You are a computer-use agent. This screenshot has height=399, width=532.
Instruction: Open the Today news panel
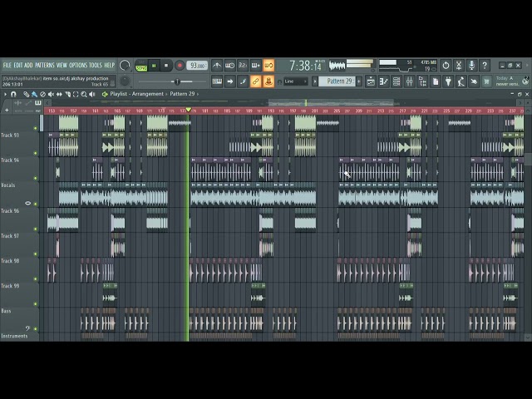point(512,81)
